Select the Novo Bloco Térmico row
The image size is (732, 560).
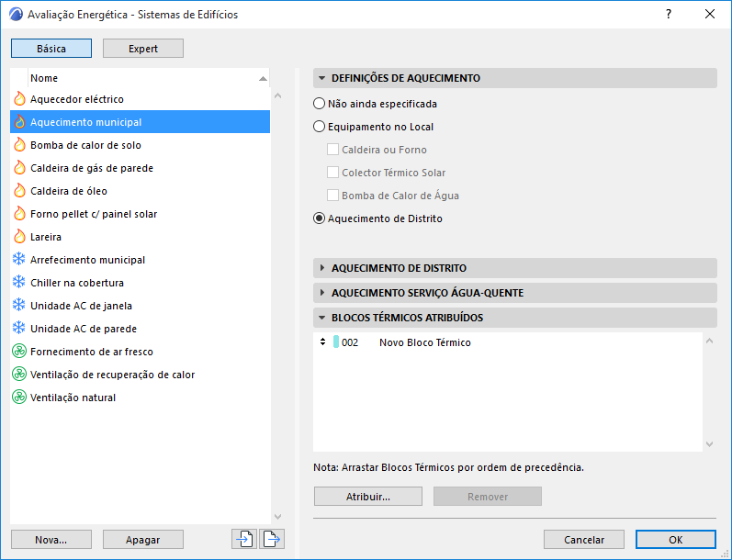pyautogui.click(x=508, y=342)
